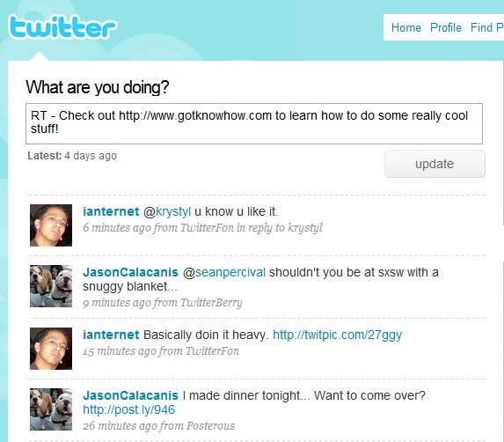Go to the Home menu item

tap(406, 27)
